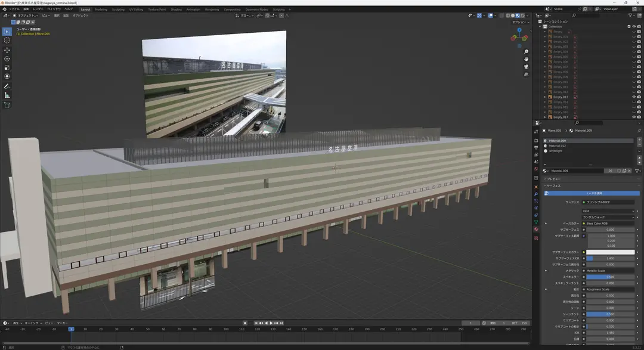The height and width of the screenshot is (350, 644).
Task: Click the pan view hand icon
Action: (526, 59)
